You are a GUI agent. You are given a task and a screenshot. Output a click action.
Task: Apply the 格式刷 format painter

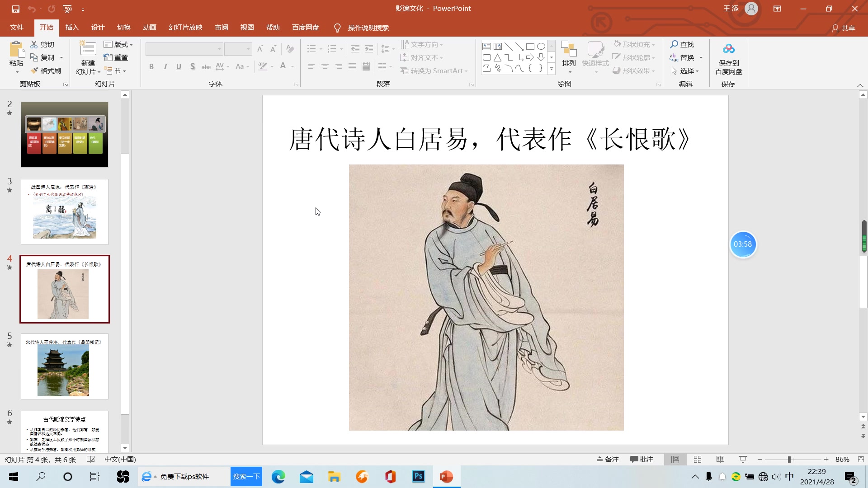(x=46, y=70)
